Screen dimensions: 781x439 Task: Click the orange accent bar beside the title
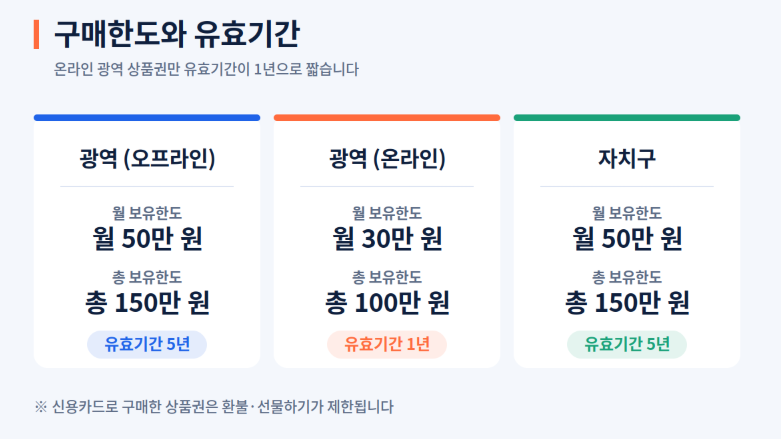click(36, 34)
